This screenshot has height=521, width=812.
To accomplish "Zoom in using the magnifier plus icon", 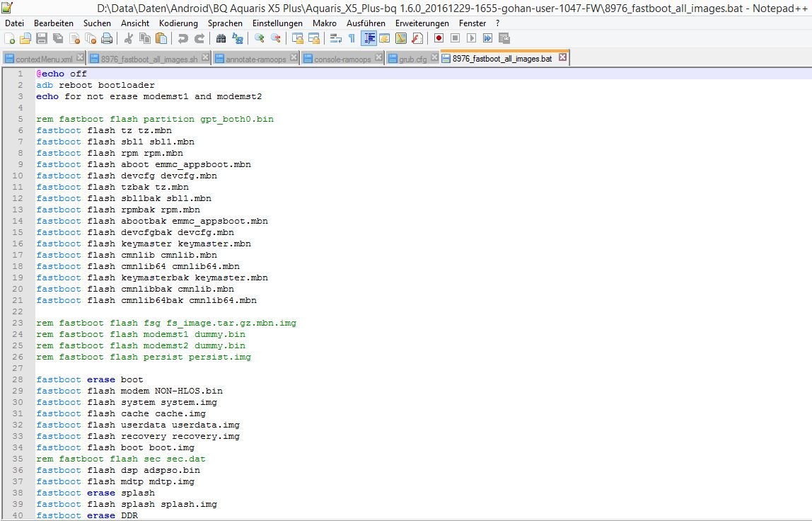I will coord(260,38).
